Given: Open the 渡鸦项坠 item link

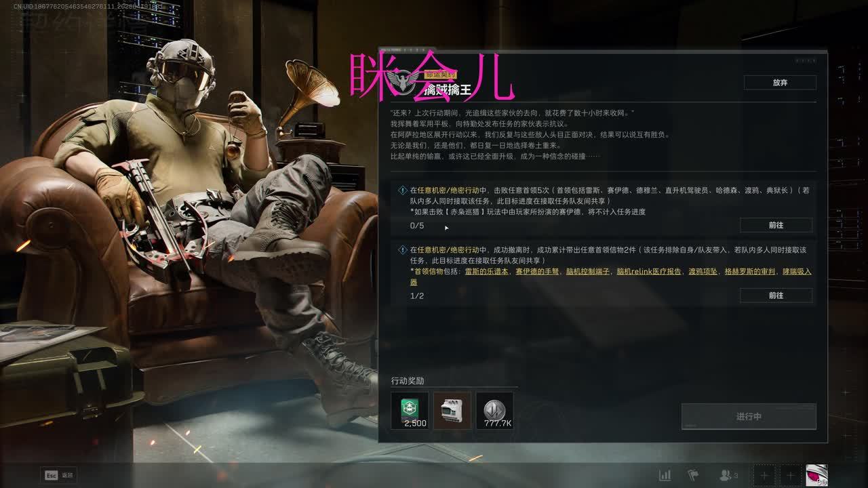Looking at the screenshot, I should tap(703, 272).
